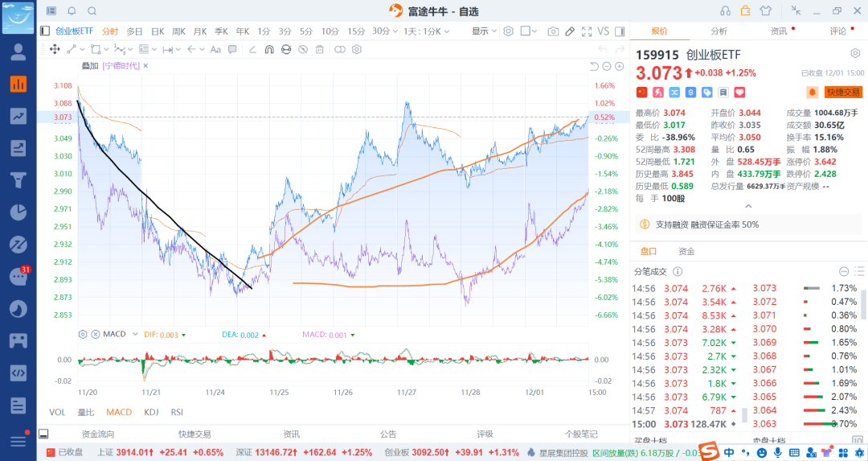868x461 pixels.
Task: Expand the rectangle shape tool dropdown
Action: click(106, 49)
